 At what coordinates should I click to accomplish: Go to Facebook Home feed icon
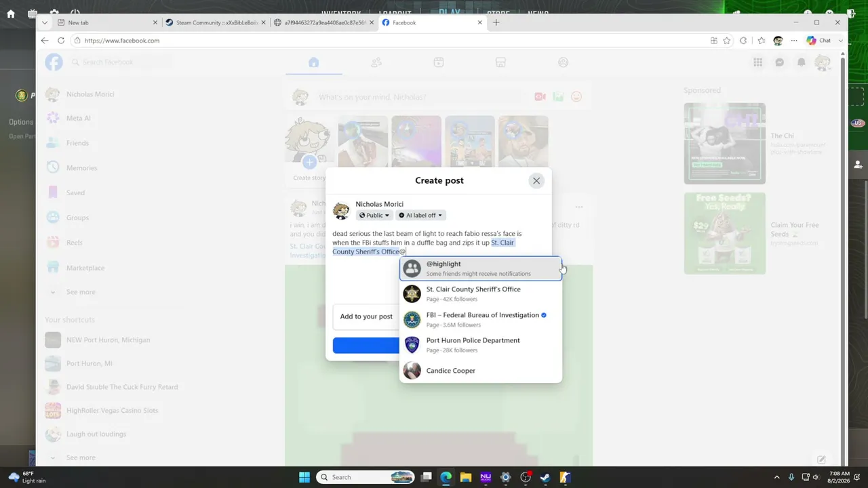[x=313, y=62]
